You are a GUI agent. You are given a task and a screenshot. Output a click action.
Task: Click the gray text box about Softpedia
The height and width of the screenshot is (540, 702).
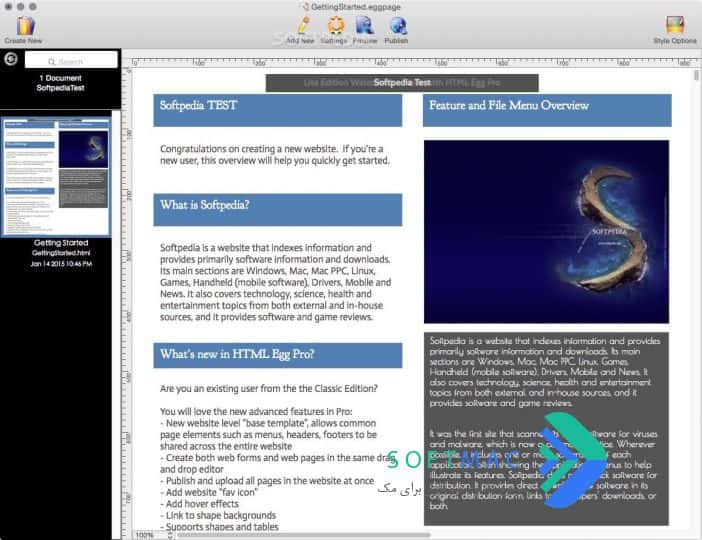[x=546, y=429]
